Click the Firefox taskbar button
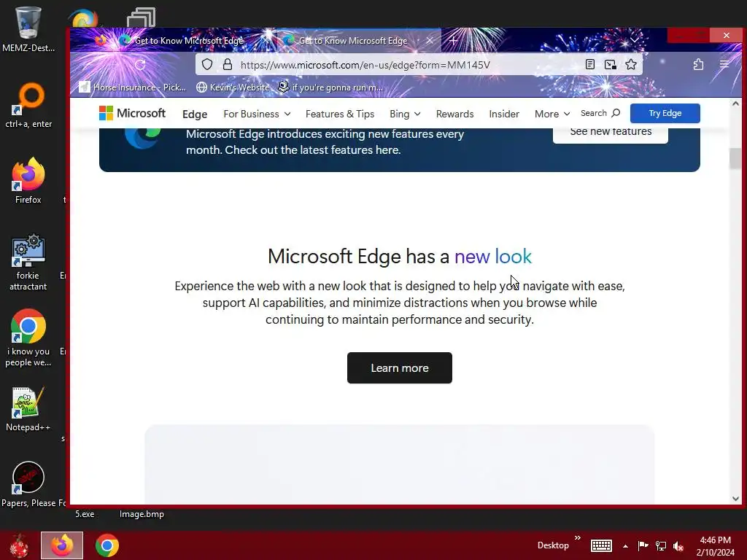The height and width of the screenshot is (560, 747). point(62,545)
